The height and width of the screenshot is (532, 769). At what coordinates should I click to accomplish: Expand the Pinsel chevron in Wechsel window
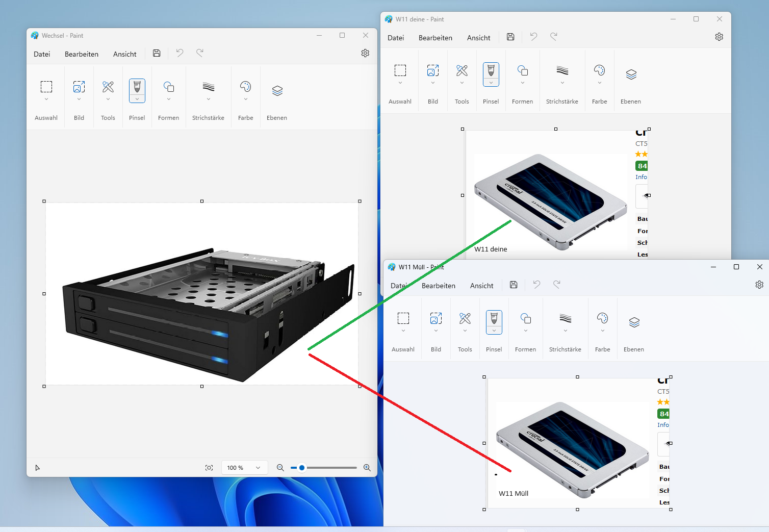(137, 99)
